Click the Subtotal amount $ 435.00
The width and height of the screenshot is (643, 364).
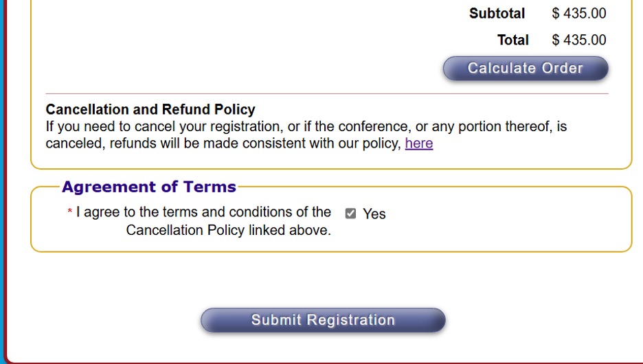[579, 13]
